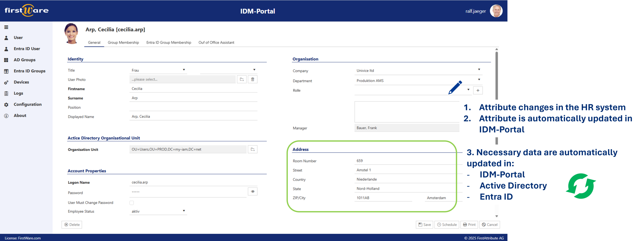The image size is (644, 241).
Task: Click the AD Groups grid icon
Action: [6, 60]
